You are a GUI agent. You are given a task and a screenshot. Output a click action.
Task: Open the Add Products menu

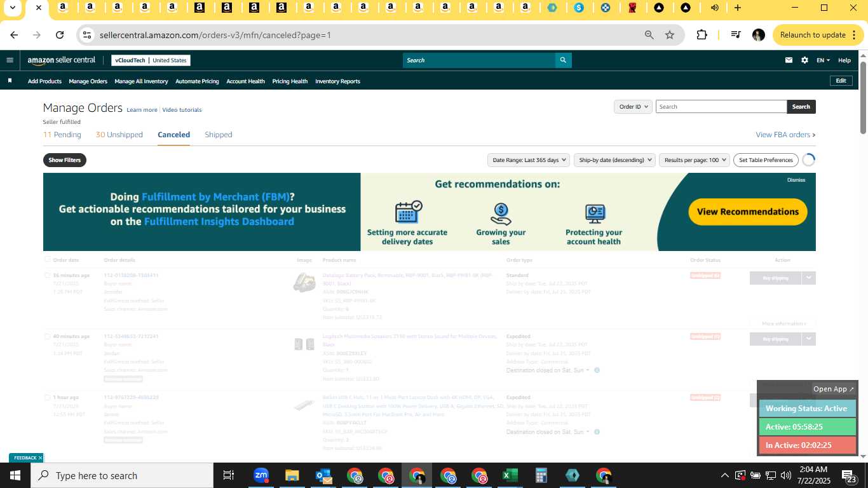coord(44,81)
